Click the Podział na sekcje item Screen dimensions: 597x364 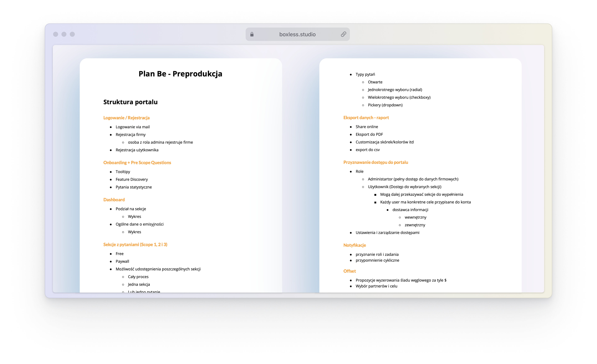pyautogui.click(x=131, y=209)
